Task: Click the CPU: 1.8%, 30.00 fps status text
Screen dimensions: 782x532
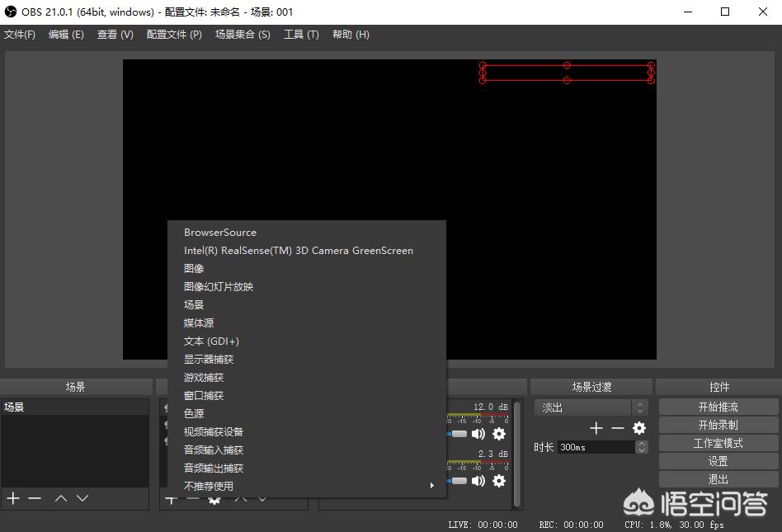Action: pyautogui.click(x=674, y=525)
